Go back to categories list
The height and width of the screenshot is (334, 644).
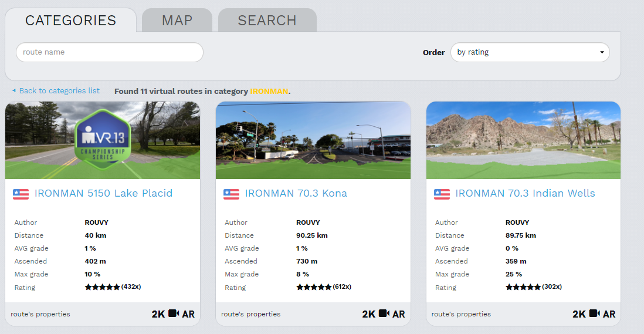56,91
